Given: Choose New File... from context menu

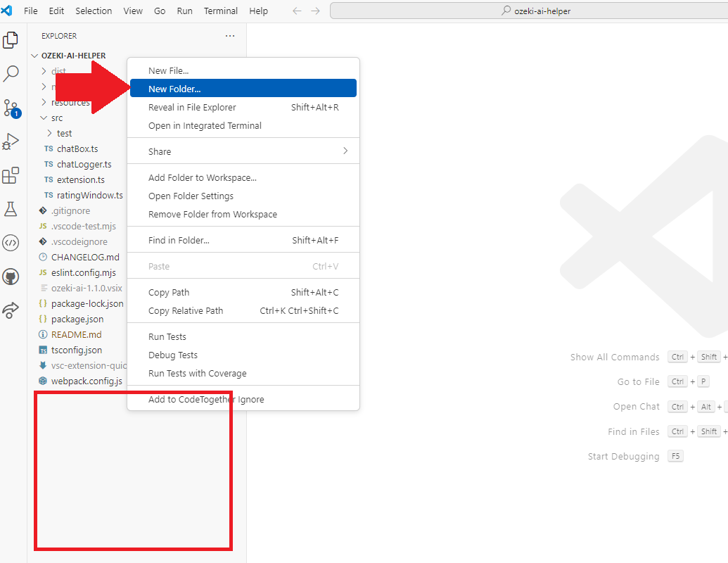Looking at the screenshot, I should pyautogui.click(x=243, y=70).
